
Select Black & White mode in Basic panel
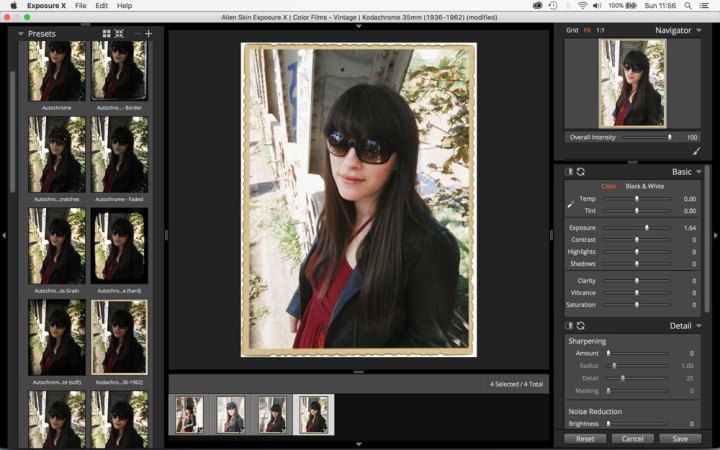pos(645,186)
